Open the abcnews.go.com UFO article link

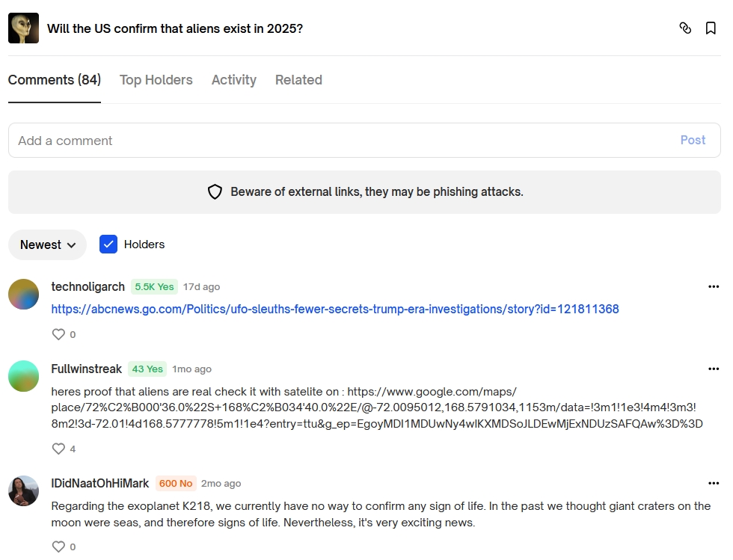335,309
